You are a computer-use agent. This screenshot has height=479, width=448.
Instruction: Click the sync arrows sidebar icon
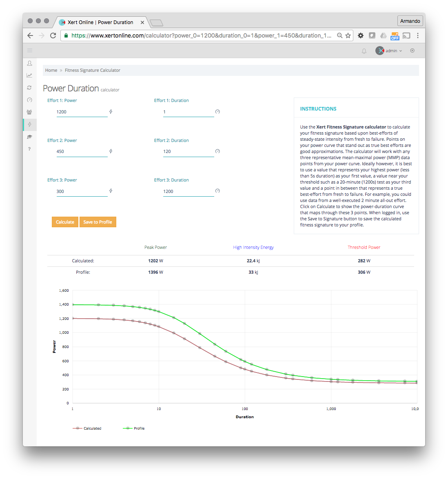[x=29, y=88]
